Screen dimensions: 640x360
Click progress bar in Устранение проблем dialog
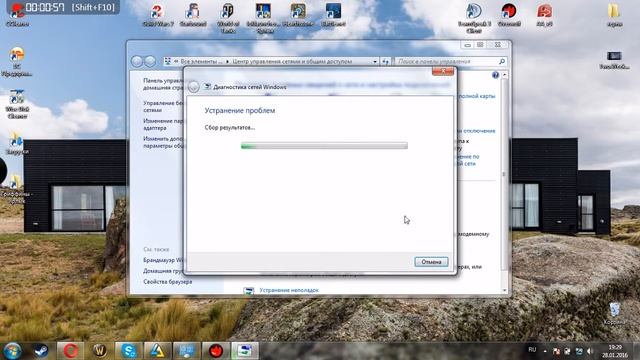coord(324,146)
